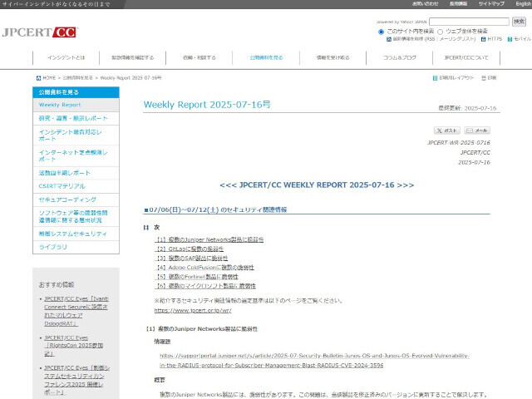Open サイトマップ in top bar
Viewport: 532px width, 399px height.
pos(491,3)
